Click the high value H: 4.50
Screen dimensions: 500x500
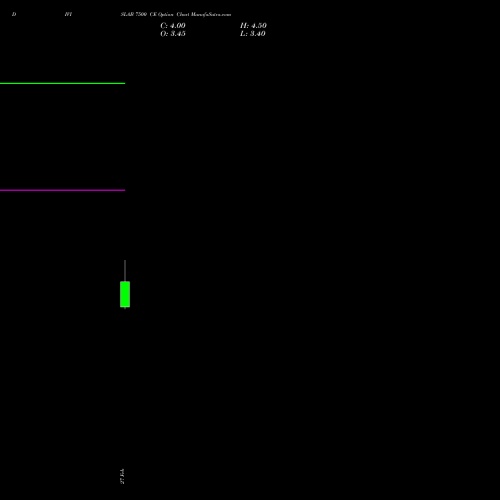coord(253,26)
